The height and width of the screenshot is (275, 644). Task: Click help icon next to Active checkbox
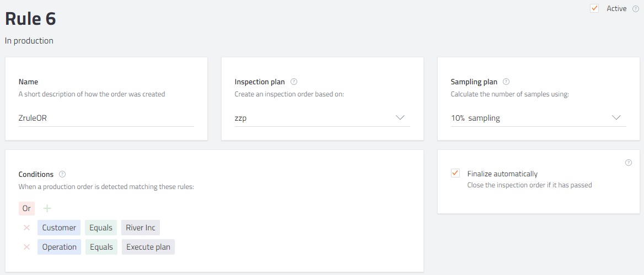coord(635,9)
